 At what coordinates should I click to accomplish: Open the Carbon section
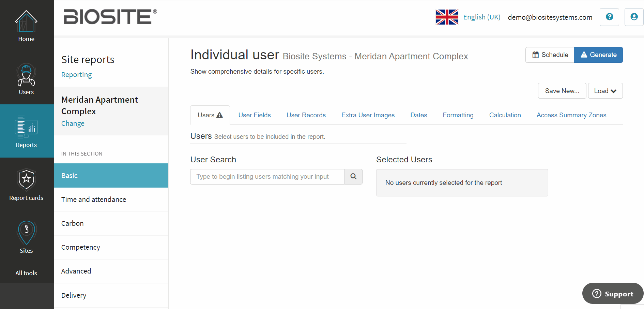point(111,223)
